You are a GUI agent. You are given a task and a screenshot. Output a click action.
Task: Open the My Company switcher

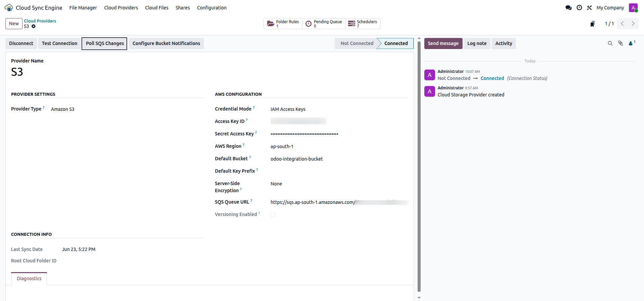610,8
